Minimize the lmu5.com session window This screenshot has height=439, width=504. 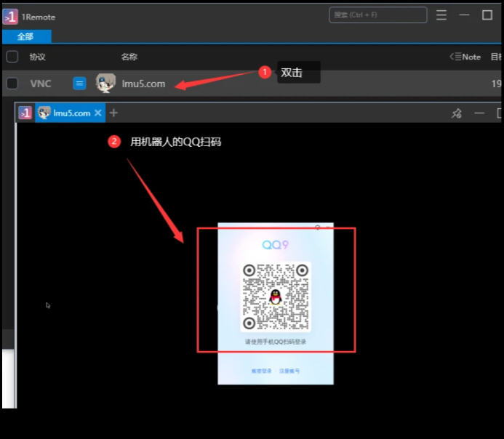click(479, 113)
